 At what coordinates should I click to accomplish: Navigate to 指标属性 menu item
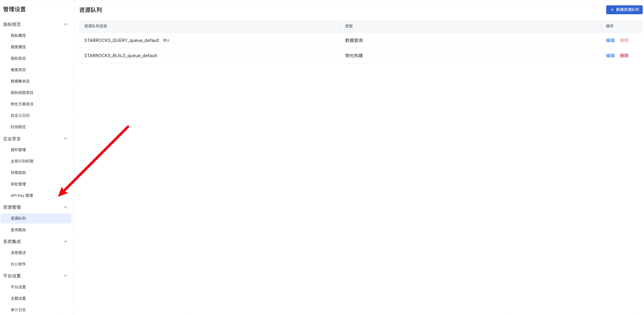[18, 36]
